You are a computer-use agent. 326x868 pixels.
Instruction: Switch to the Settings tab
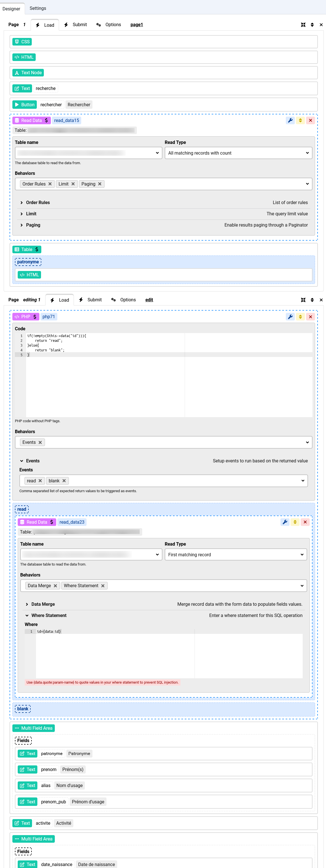(38, 8)
